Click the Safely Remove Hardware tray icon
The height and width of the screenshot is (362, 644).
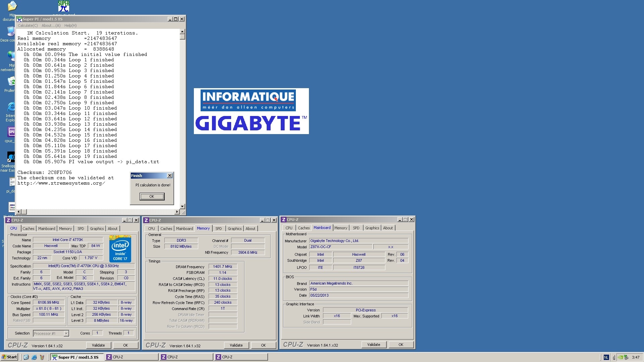626,357
